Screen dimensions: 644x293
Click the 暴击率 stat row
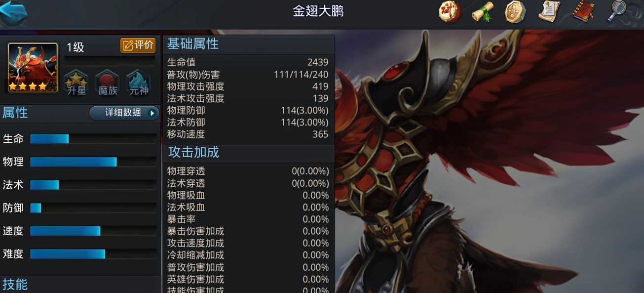pos(248,219)
